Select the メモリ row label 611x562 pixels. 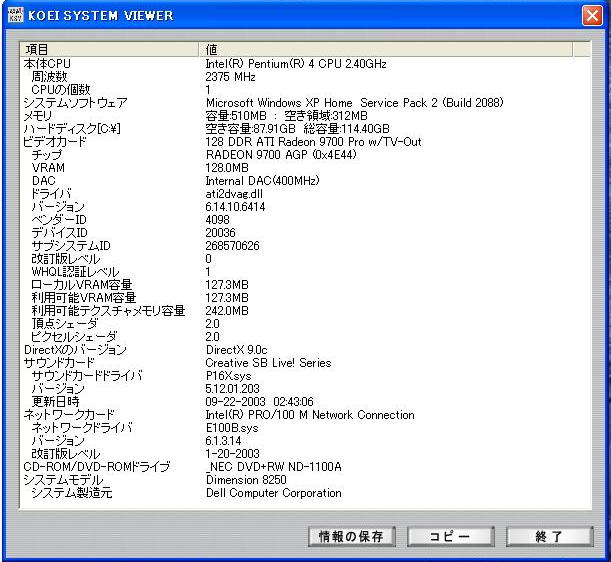[38, 116]
